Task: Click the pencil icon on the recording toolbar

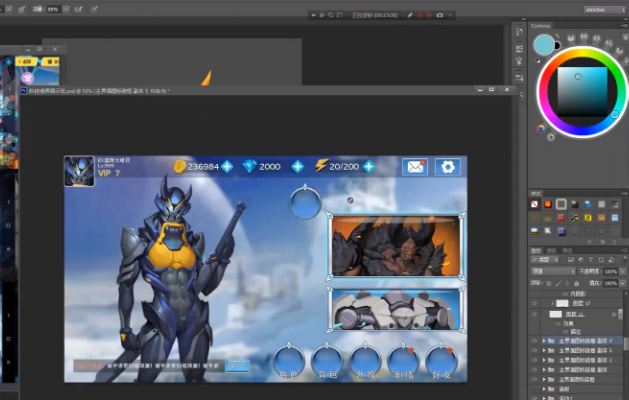Action: (x=410, y=15)
